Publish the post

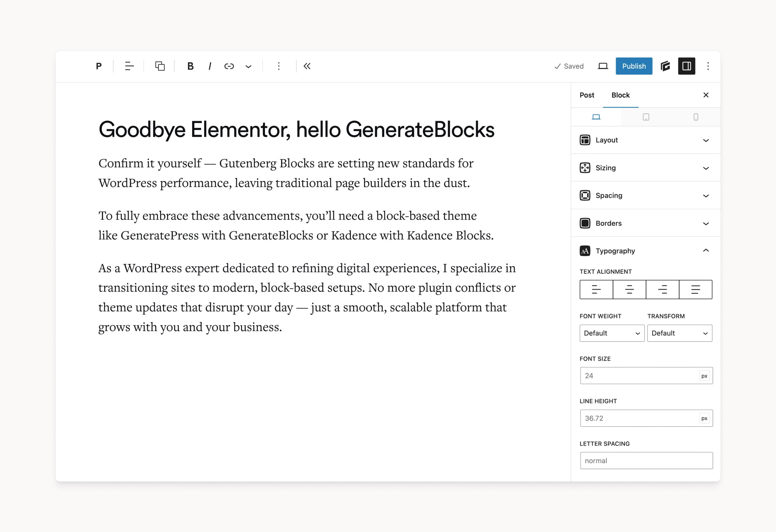634,66
